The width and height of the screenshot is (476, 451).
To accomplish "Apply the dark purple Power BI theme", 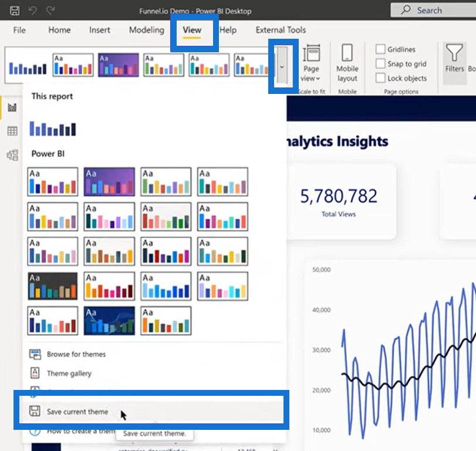I will pyautogui.click(x=109, y=181).
